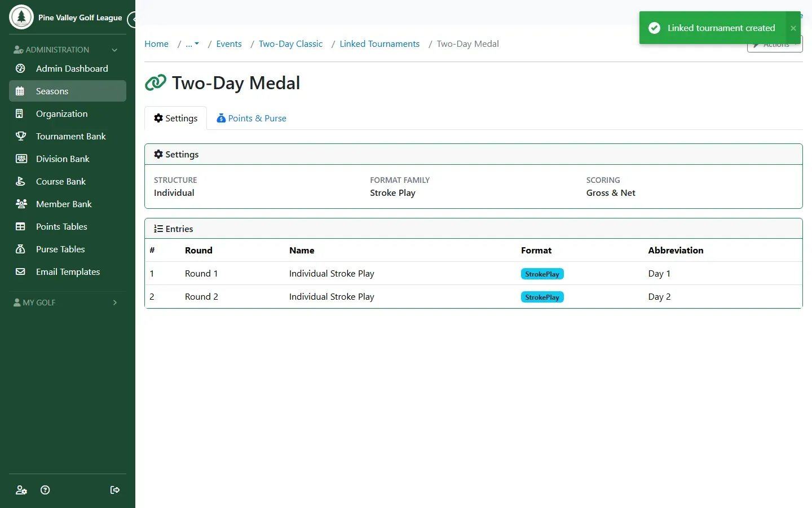
Task: Select the Settings tab
Action: click(176, 118)
